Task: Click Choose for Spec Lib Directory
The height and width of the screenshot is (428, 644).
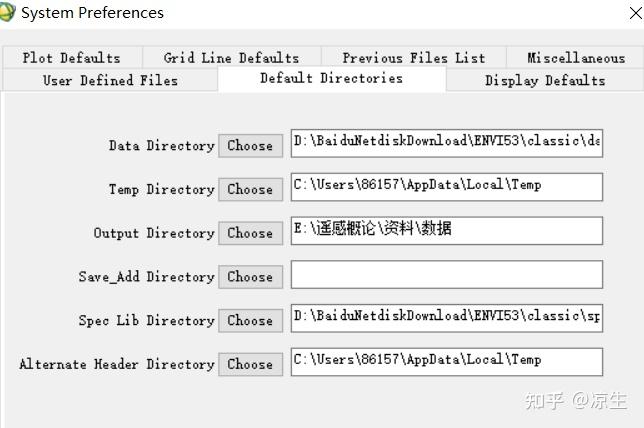Action: [250, 321]
